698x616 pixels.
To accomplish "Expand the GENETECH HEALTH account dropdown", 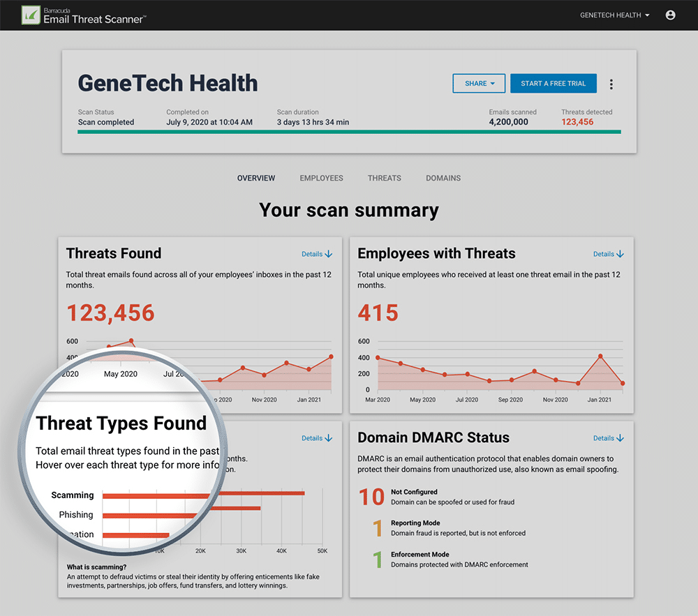I will tap(614, 15).
